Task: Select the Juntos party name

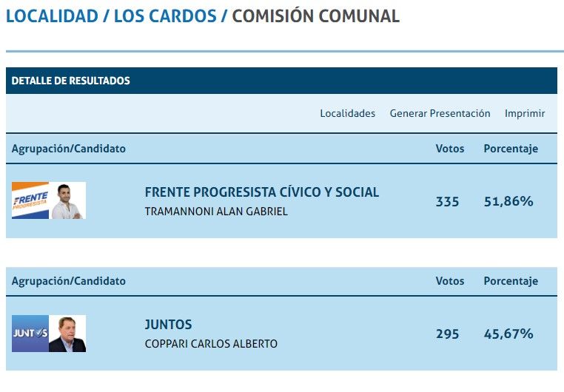Action: click(x=168, y=325)
